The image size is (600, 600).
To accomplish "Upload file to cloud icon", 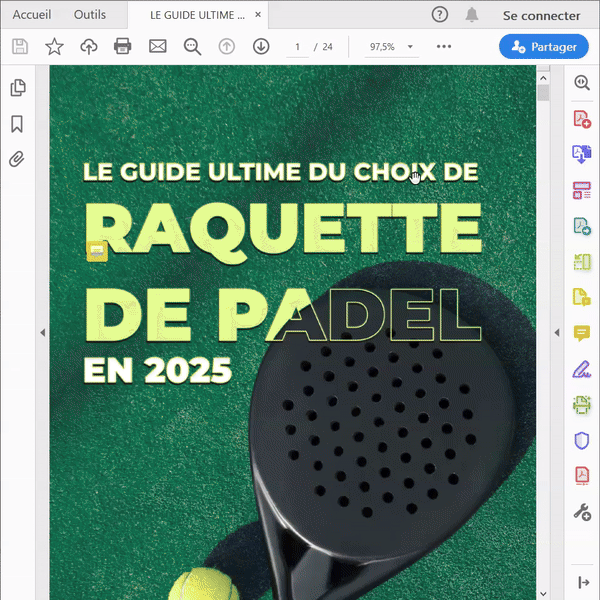I will point(89,47).
